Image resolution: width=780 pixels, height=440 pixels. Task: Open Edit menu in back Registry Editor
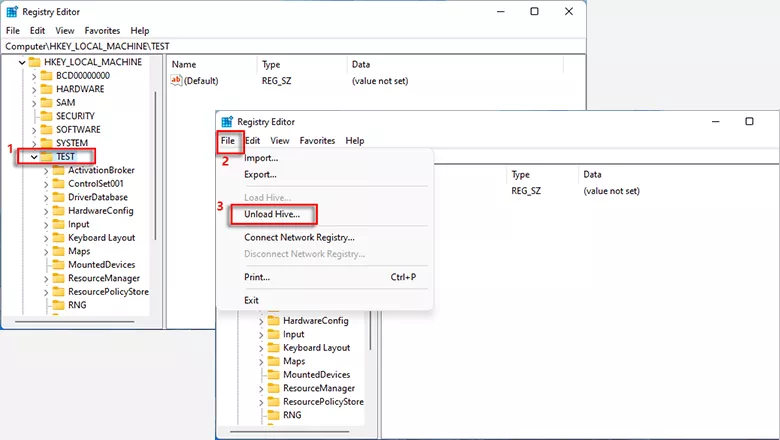[37, 31]
